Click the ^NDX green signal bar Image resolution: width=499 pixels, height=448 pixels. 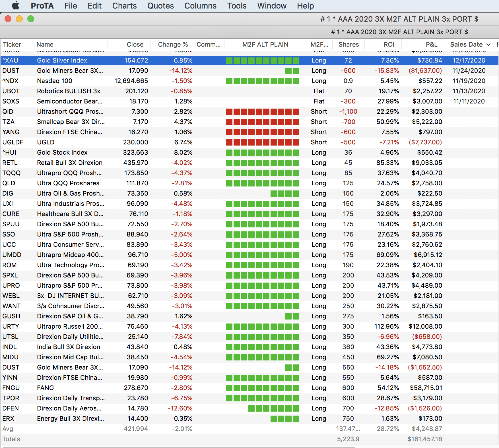[263, 81]
